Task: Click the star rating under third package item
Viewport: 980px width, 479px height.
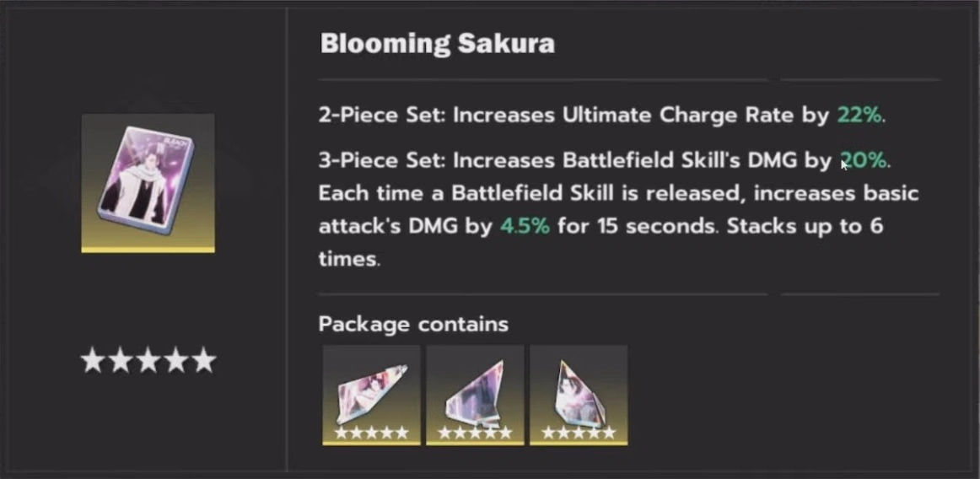Action: coord(579,433)
